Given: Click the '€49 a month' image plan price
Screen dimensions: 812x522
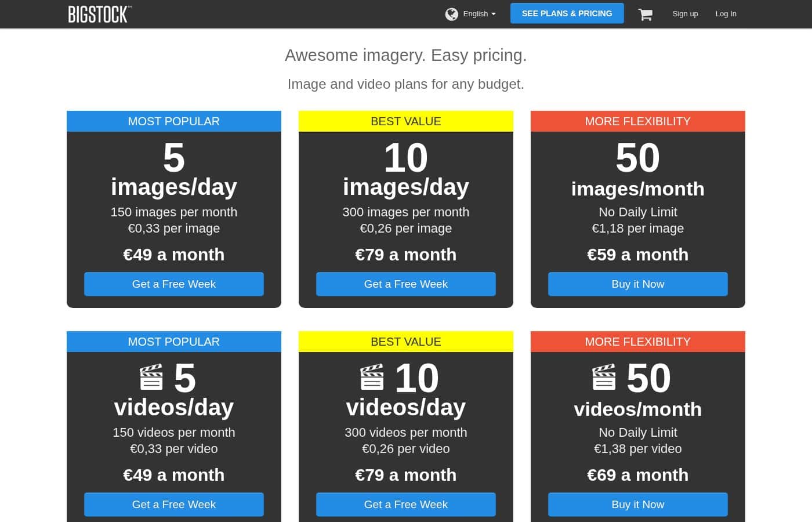Looking at the screenshot, I should [x=174, y=255].
